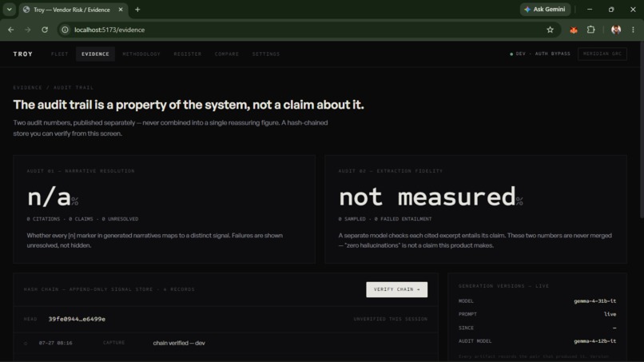Click the '0 sampled · 0 failed entailment' line
Viewport: 644px width, 362px height.
coord(385,219)
